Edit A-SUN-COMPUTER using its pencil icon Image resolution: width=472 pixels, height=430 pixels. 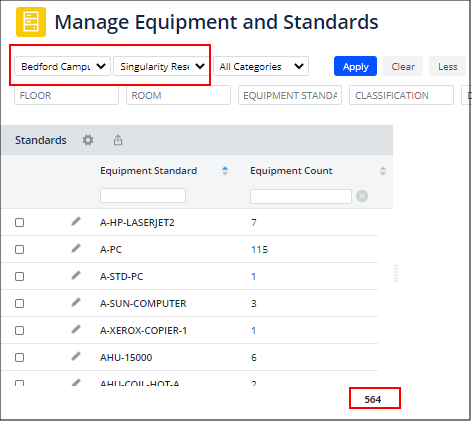click(76, 302)
